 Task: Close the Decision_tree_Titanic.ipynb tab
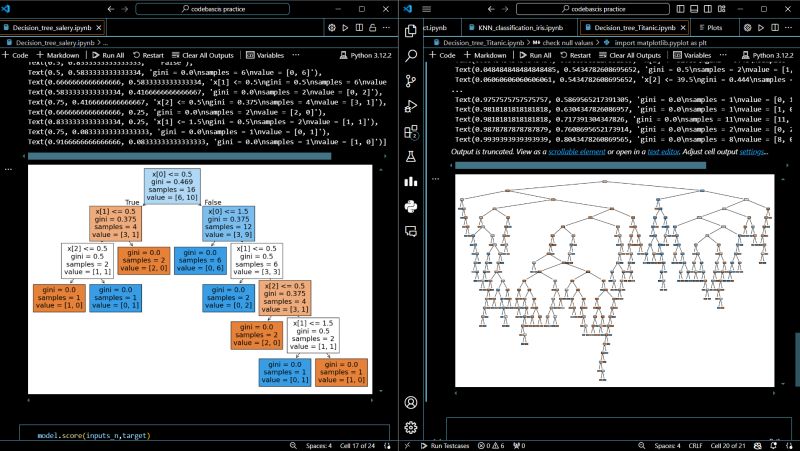[x=683, y=28]
